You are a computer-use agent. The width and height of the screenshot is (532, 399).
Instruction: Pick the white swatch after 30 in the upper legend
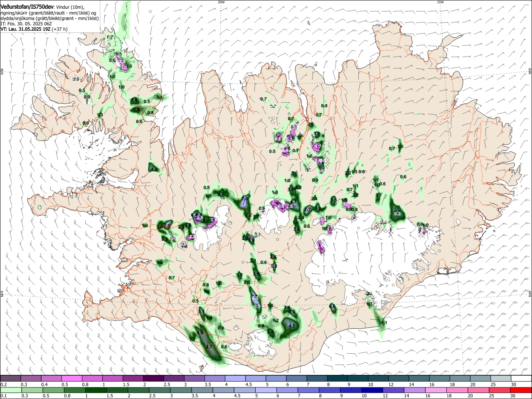(521, 378)
